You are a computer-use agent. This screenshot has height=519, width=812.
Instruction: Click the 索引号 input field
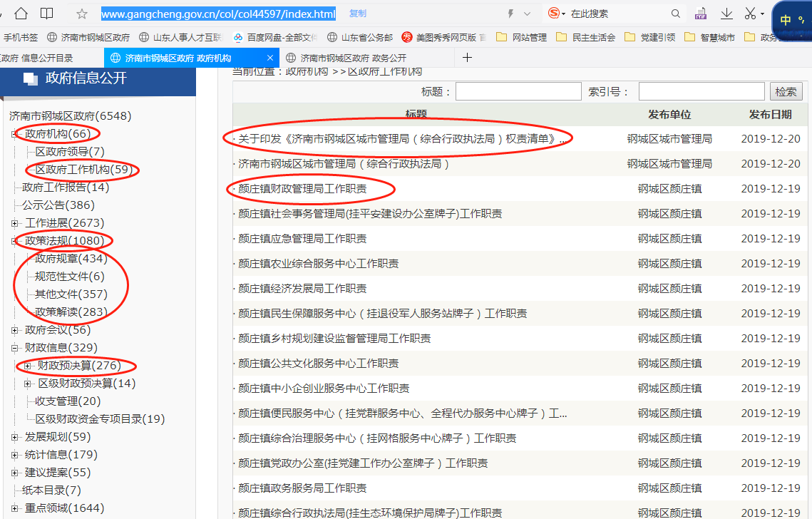(701, 92)
